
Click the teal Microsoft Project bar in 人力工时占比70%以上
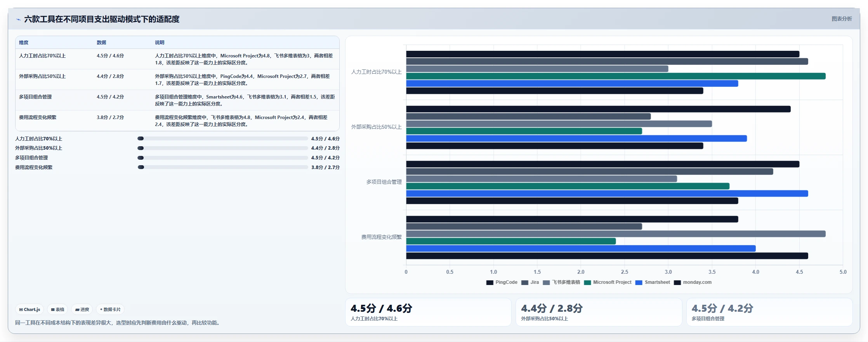coord(616,76)
